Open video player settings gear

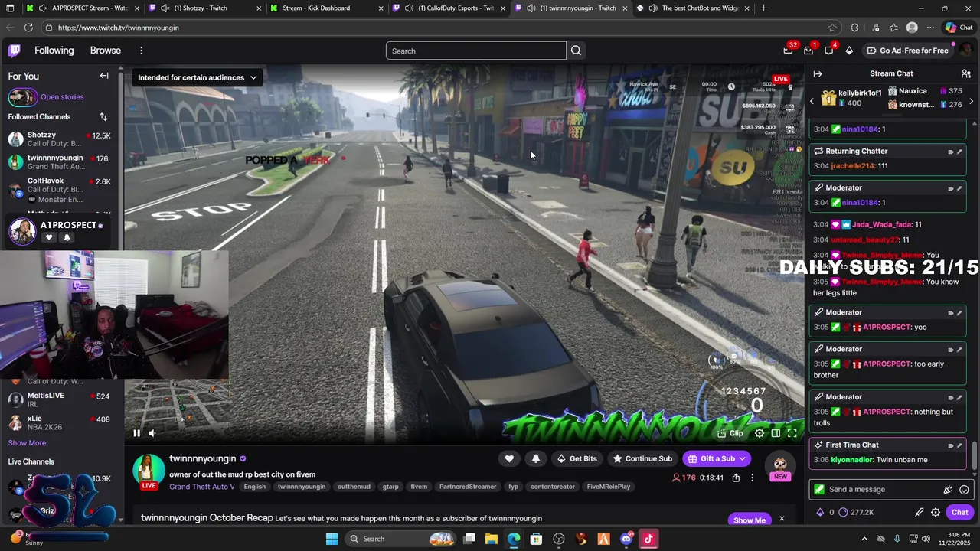[x=759, y=433]
